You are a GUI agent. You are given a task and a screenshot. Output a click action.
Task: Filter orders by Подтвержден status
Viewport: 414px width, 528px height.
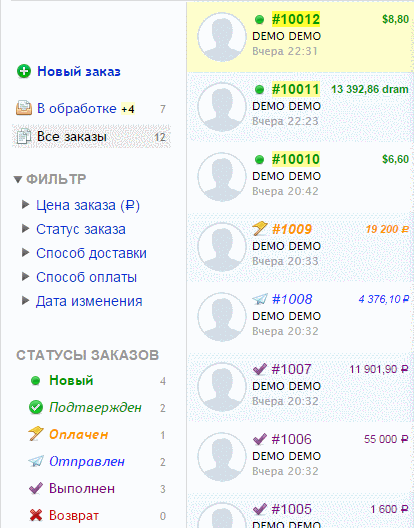(x=95, y=407)
